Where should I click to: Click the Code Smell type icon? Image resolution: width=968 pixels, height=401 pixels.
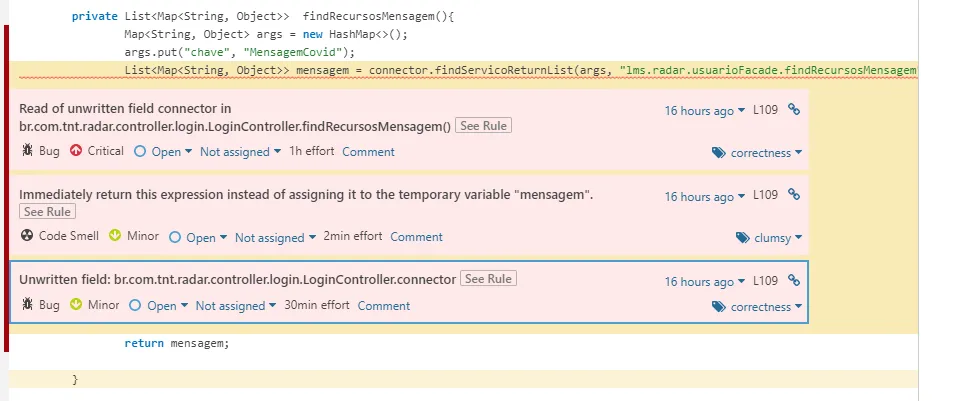(x=27, y=237)
